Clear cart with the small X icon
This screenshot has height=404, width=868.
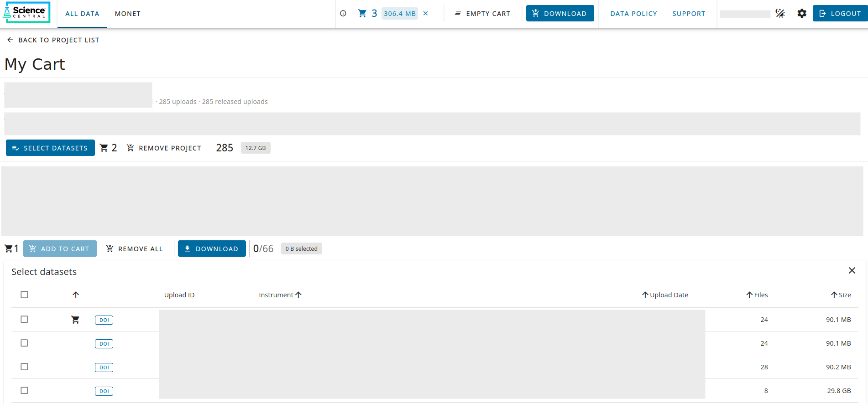(x=425, y=14)
